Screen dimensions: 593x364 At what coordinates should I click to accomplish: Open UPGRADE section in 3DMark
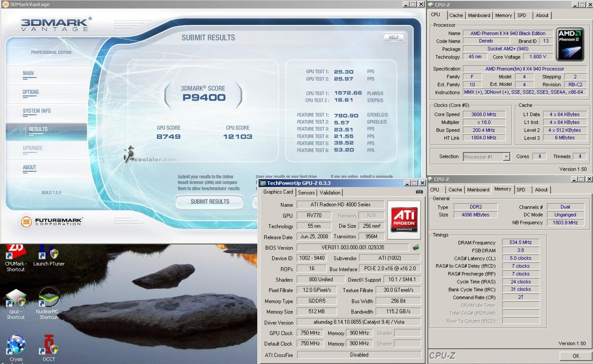33,148
